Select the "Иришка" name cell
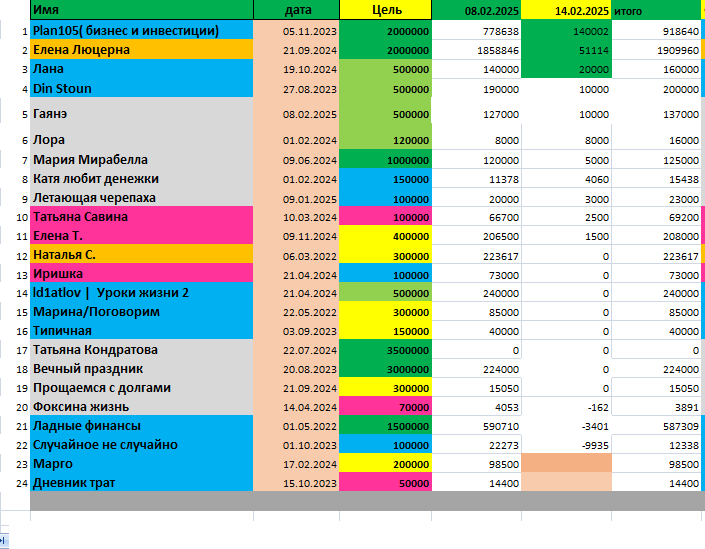The image size is (705, 549). pyautogui.click(x=142, y=273)
